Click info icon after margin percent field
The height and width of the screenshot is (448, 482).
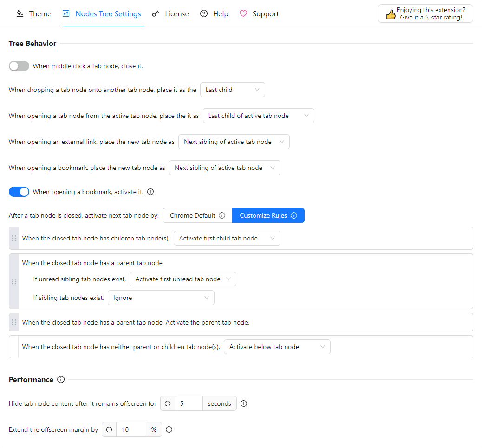click(x=169, y=429)
